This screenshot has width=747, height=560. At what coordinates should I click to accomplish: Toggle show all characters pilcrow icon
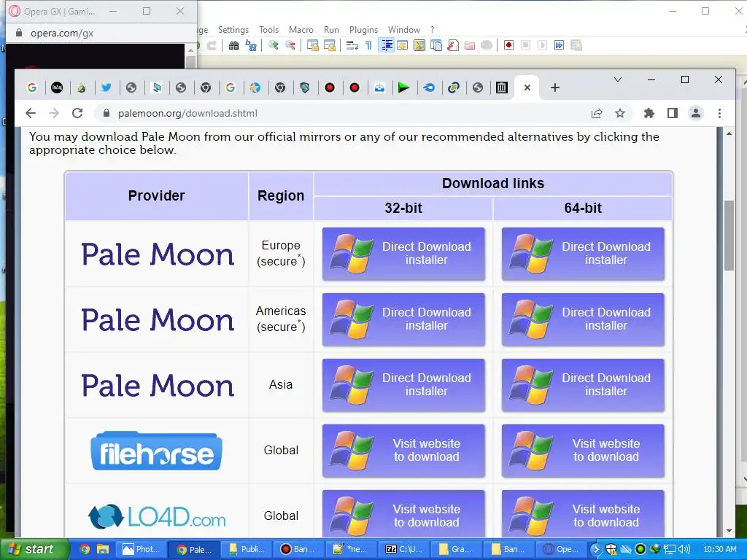(368, 45)
